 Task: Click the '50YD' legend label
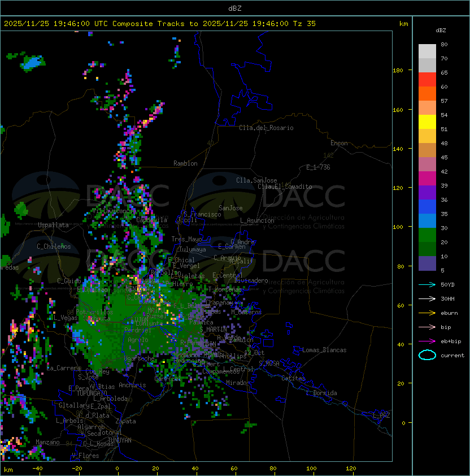tap(447, 285)
